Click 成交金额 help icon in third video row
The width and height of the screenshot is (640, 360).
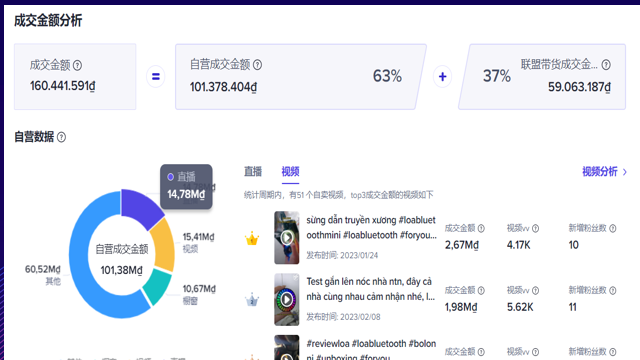(x=481, y=352)
